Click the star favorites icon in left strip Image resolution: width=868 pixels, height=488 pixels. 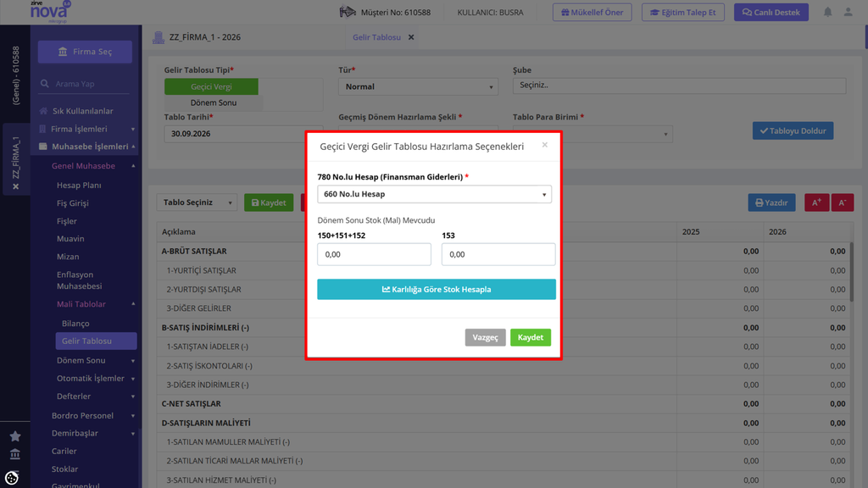15,436
